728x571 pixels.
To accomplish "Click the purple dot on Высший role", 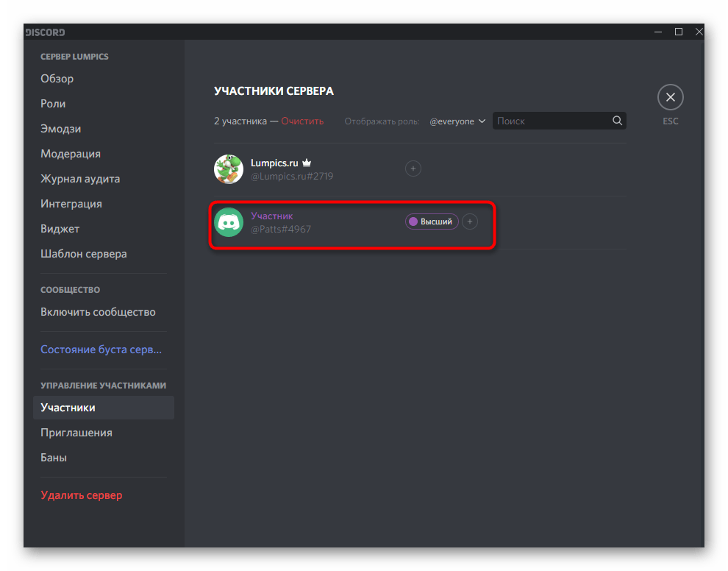I will click(x=413, y=221).
